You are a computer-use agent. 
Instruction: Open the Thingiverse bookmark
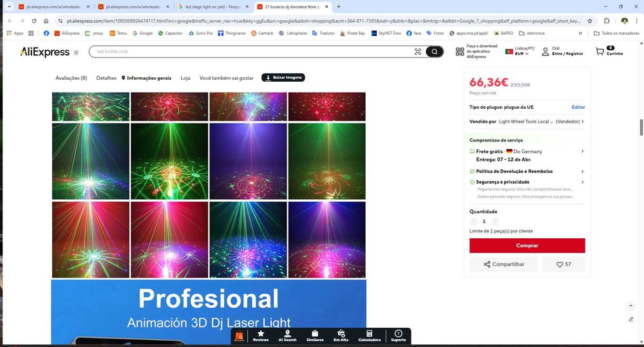pos(232,33)
